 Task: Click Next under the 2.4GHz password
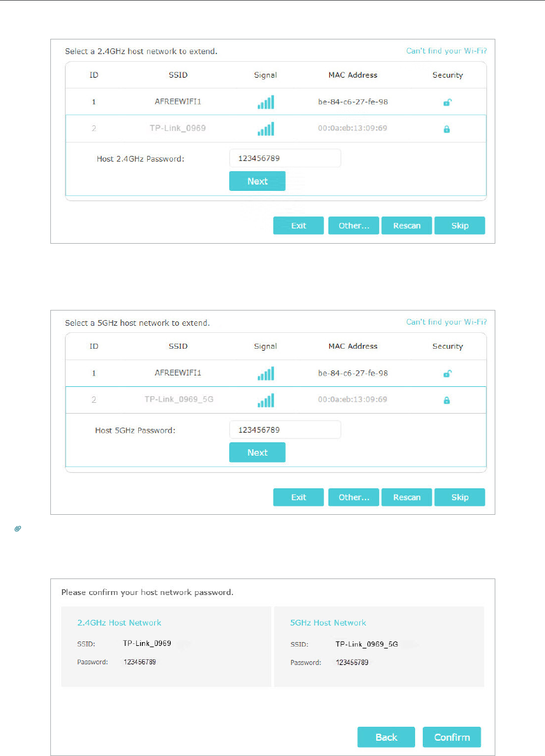click(257, 181)
